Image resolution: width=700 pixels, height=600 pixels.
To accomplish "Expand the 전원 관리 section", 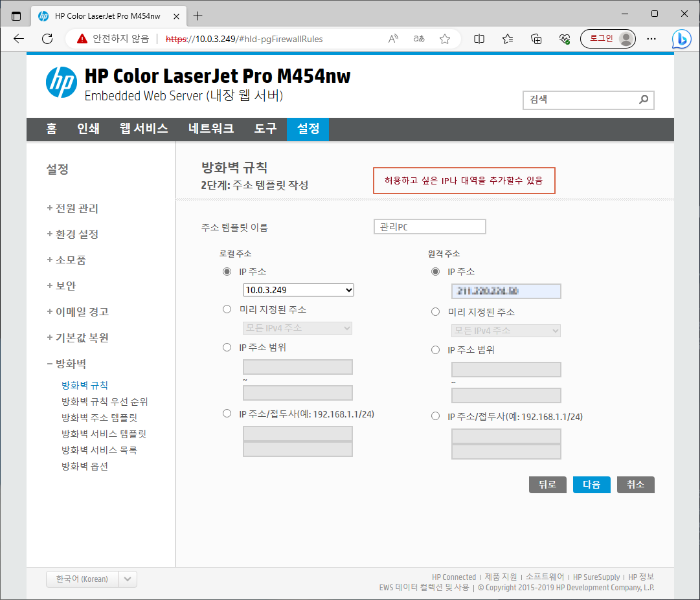I will 73,208.
